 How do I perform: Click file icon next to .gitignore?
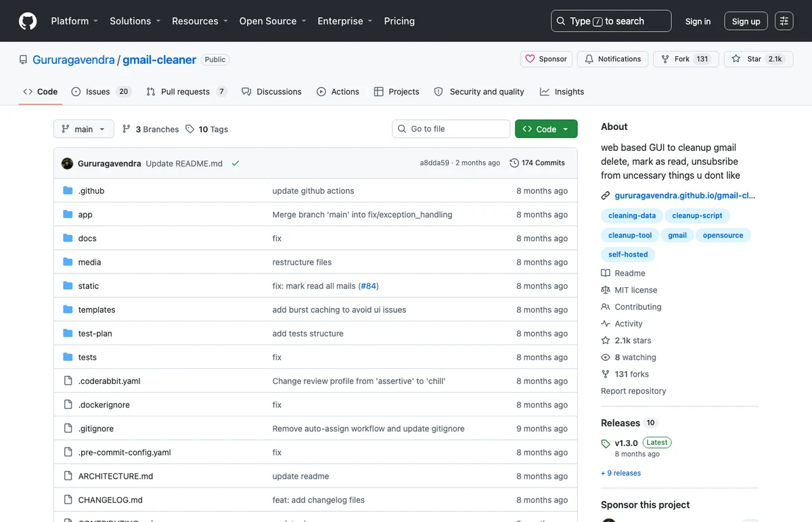[68, 429]
